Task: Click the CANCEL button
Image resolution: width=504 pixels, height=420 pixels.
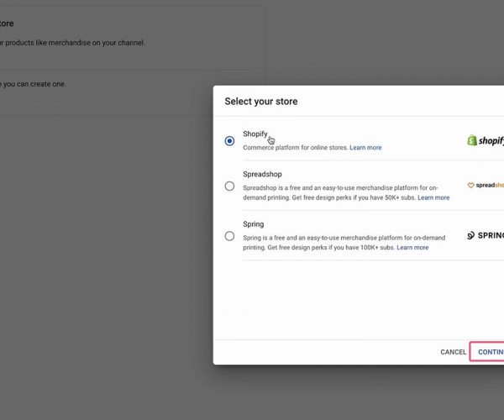Action: 454,352
